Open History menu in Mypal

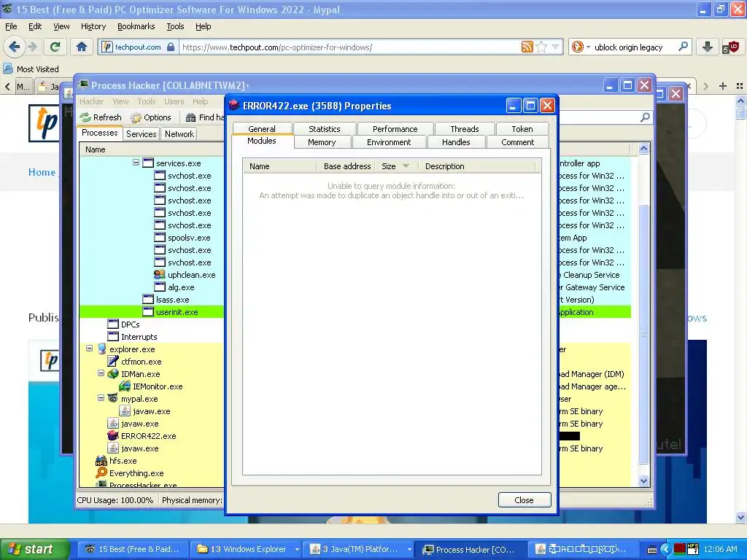[93, 26]
